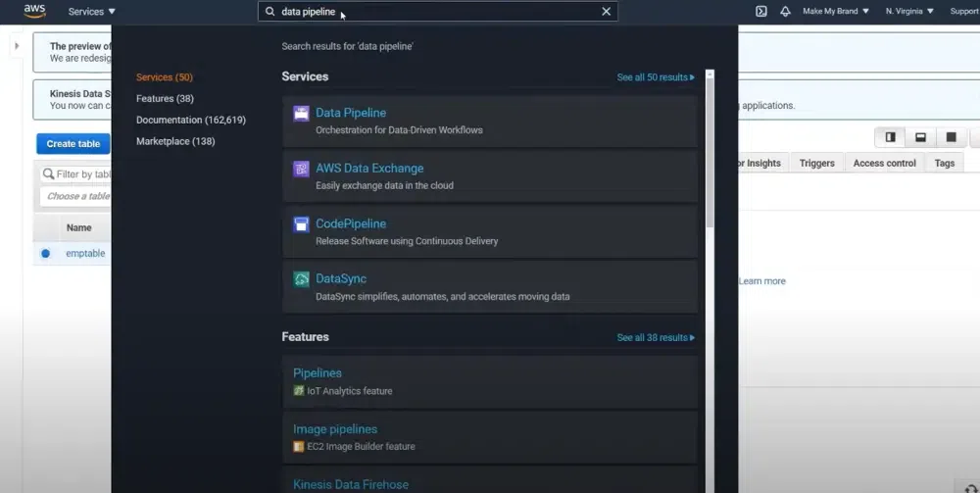The image size is (980, 493).
Task: Switch to full panel view icon
Action: tap(952, 137)
